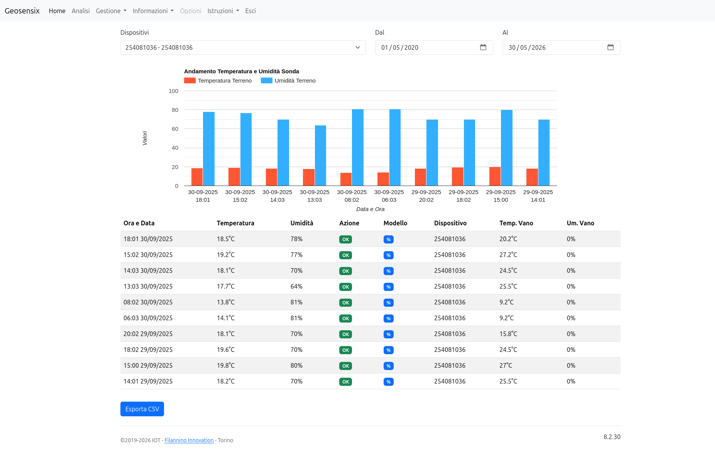Click version number 8.2.30 in footer
Viewport: 715px width, 463px height.
pyautogui.click(x=612, y=437)
